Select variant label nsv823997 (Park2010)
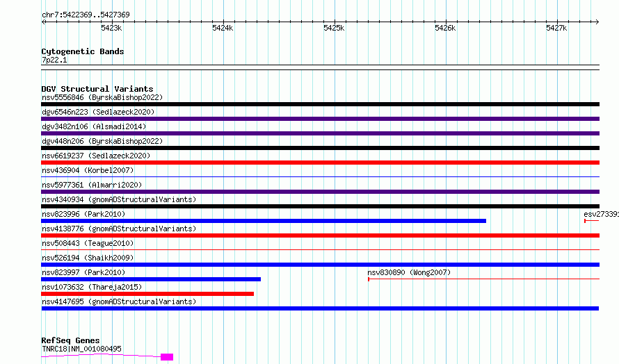Image resolution: width=619 pixels, height=364 pixels. pos(83,272)
